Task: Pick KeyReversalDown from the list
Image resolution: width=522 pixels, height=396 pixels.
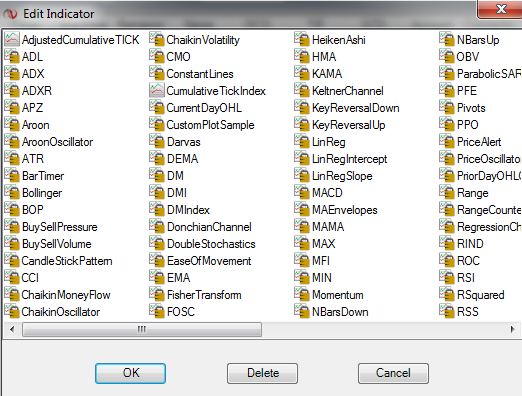Action: point(356,108)
